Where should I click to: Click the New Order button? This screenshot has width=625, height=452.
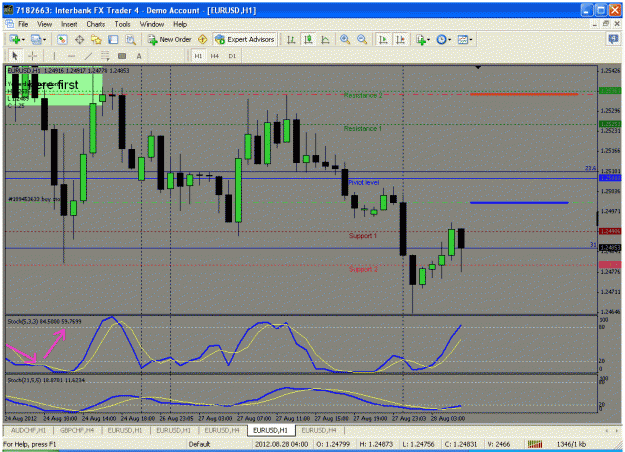click(x=170, y=39)
